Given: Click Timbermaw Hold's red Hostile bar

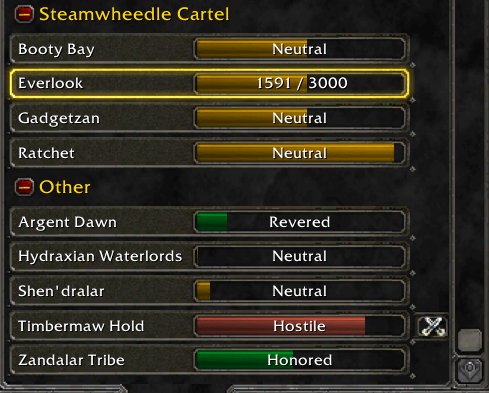Looking at the screenshot, I should point(300,326).
